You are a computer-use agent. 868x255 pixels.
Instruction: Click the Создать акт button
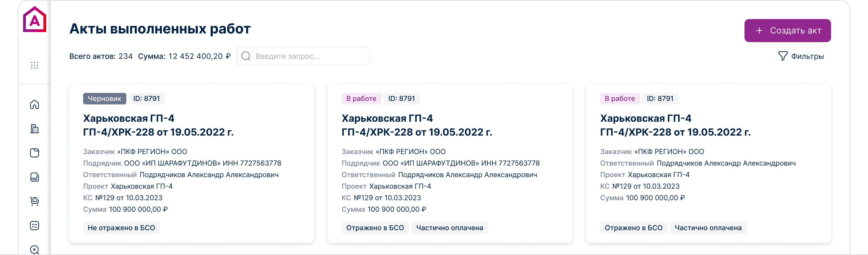(787, 31)
